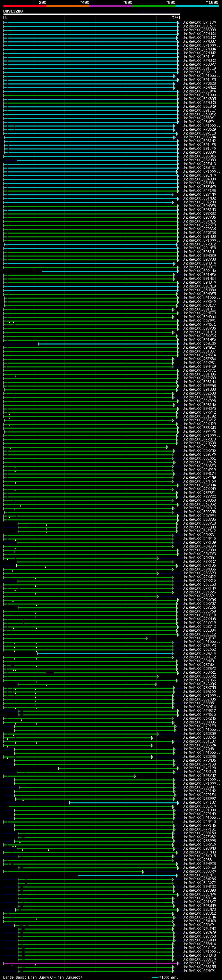The width and height of the screenshot is (222, 980).
Task: Select hit label UniRef100_B9RPA6
Action: pos(199,386)
